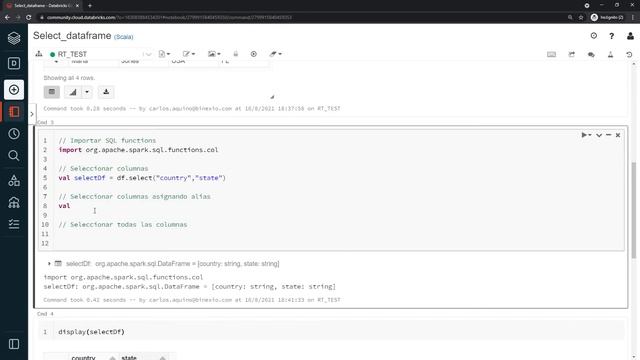640x360 pixels.
Task: Download the results with the download icon
Action: coord(106,92)
